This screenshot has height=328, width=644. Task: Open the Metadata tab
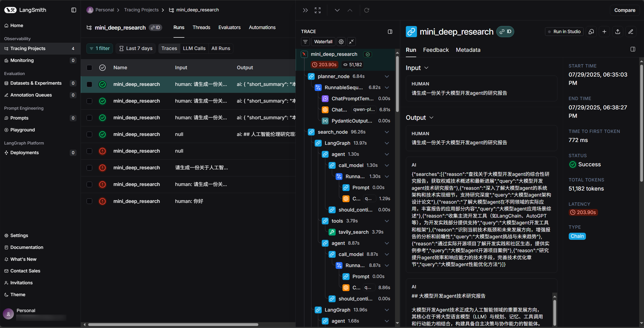point(468,50)
